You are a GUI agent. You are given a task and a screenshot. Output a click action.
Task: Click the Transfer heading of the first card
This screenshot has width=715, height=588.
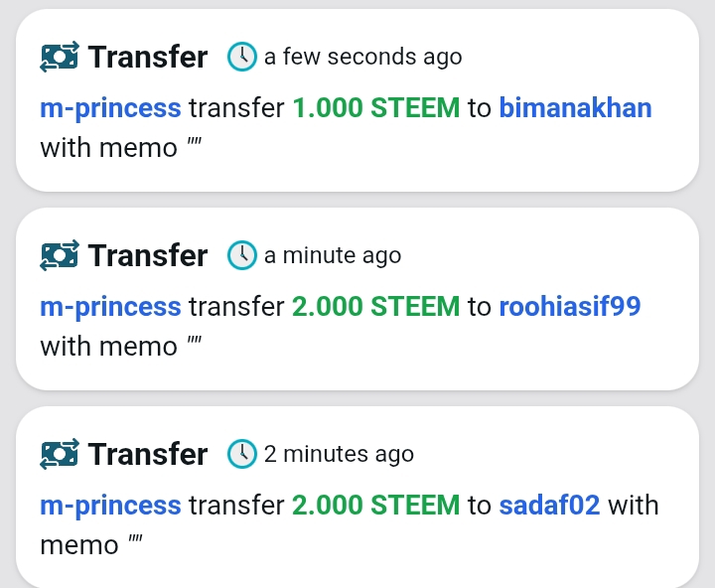pos(148,57)
